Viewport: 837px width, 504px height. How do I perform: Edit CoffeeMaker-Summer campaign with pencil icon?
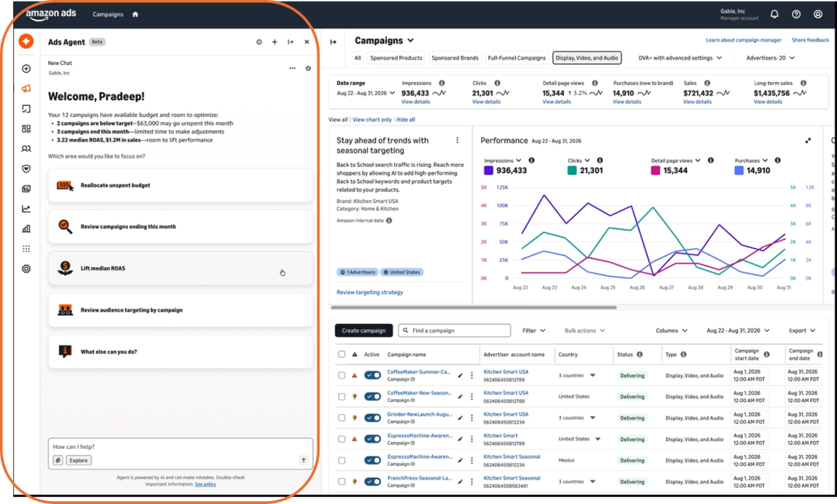pyautogui.click(x=460, y=375)
